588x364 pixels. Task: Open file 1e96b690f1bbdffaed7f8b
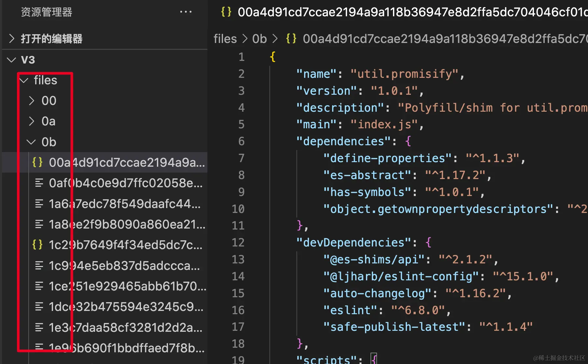pyautogui.click(x=105, y=348)
